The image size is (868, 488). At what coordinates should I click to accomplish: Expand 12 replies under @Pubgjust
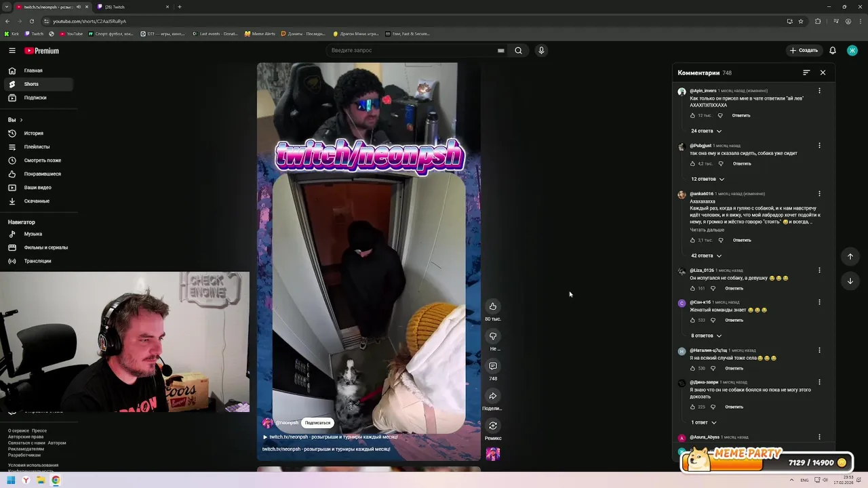point(707,179)
